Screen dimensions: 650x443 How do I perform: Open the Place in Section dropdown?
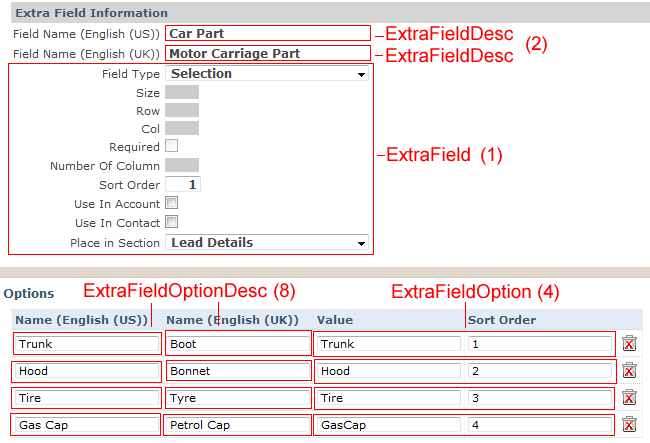(267, 242)
